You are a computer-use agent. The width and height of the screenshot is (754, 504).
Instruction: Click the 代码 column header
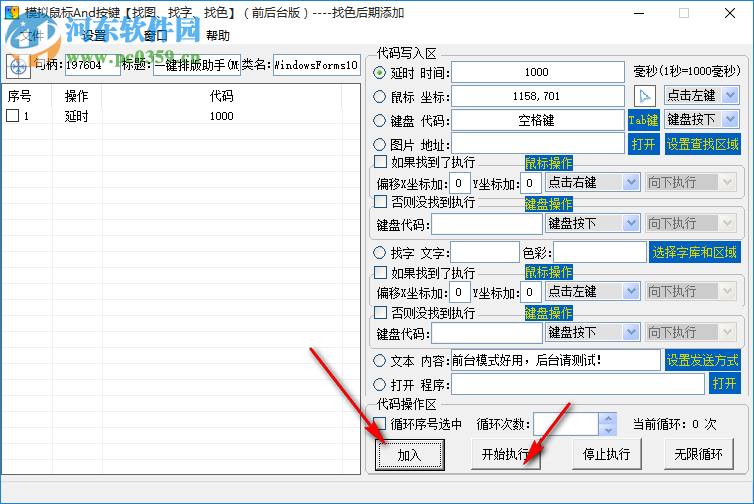[222, 96]
